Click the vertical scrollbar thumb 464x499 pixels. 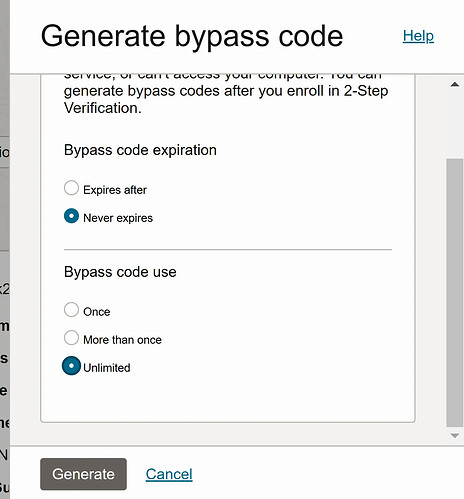[x=455, y=293]
